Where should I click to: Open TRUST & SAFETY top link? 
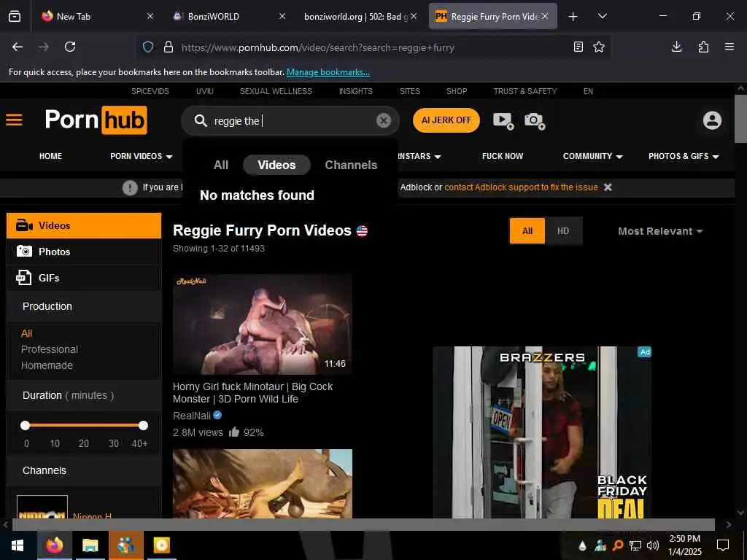pos(525,91)
